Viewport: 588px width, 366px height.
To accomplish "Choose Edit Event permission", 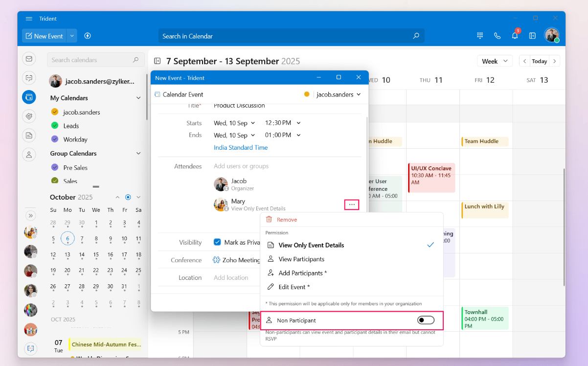I will click(x=351, y=287).
